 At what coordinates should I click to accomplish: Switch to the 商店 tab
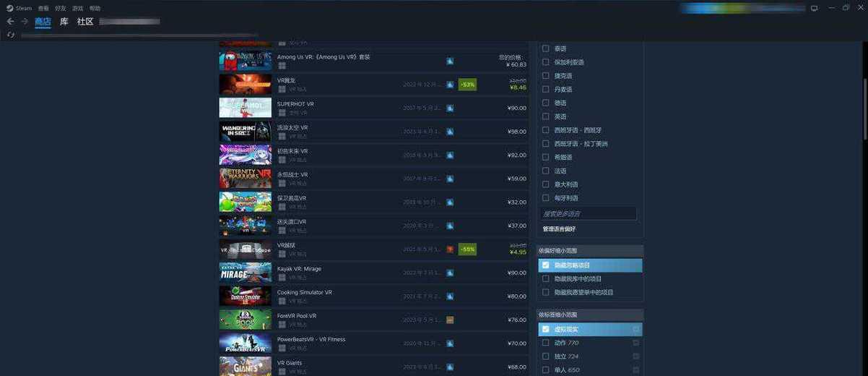(x=43, y=22)
